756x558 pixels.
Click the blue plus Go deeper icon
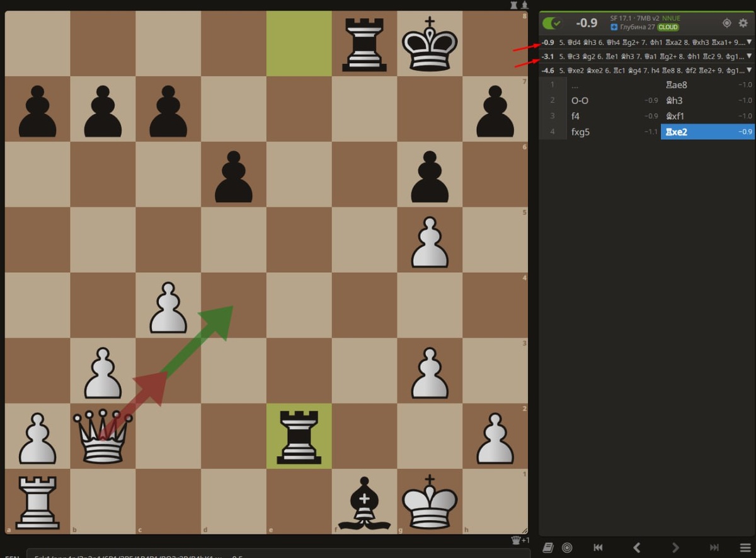[614, 28]
